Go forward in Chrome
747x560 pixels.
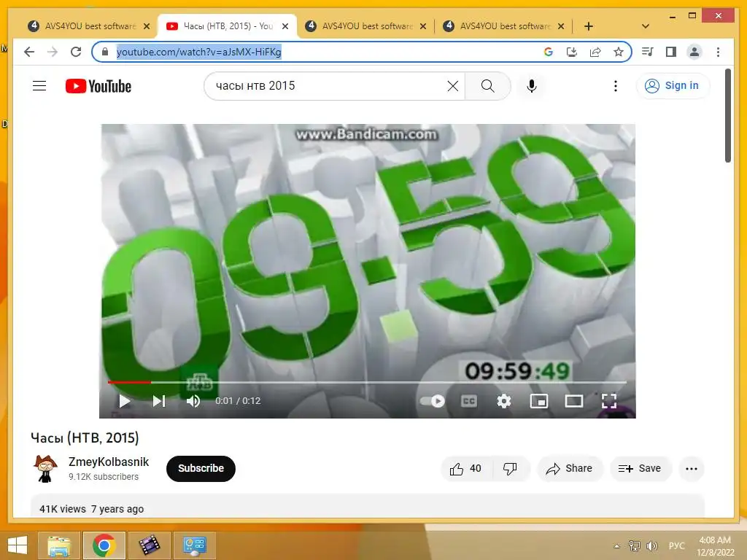coord(53,52)
